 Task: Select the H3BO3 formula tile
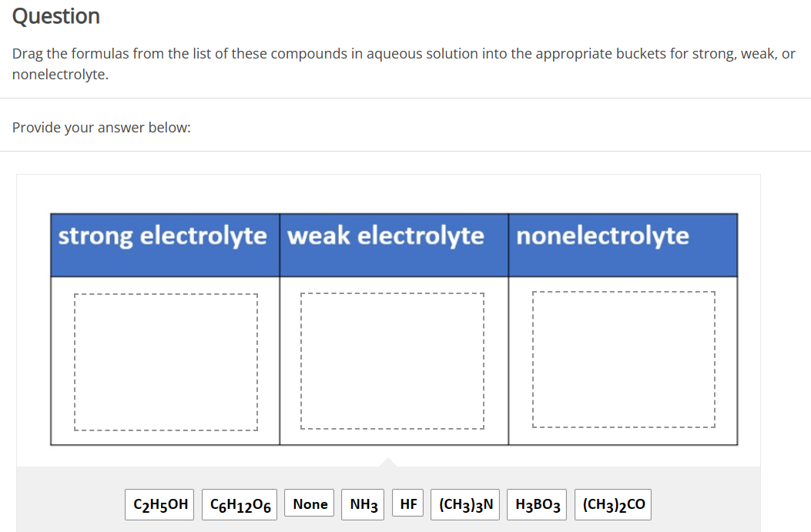coord(537,504)
